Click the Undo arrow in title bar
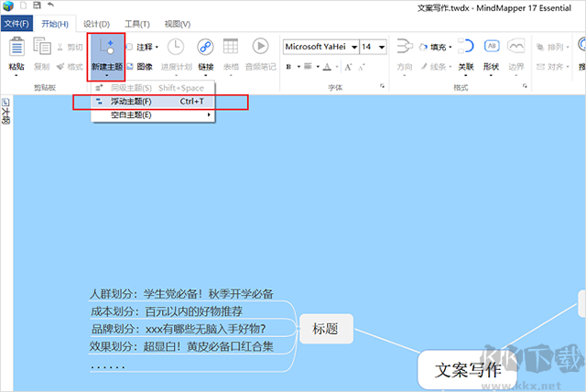The width and height of the screenshot is (586, 392). [x=50, y=5]
